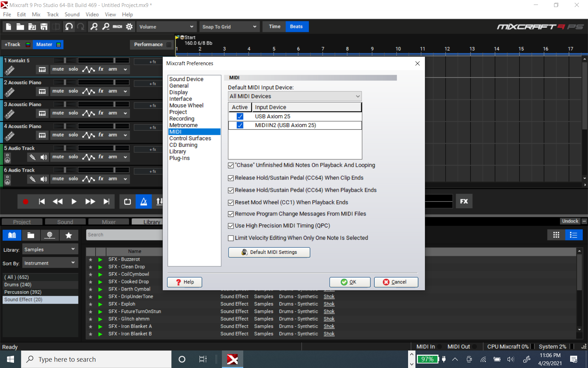588x368 pixels.
Task: Expand Audio Track 5 options chevron
Action: coord(125,157)
